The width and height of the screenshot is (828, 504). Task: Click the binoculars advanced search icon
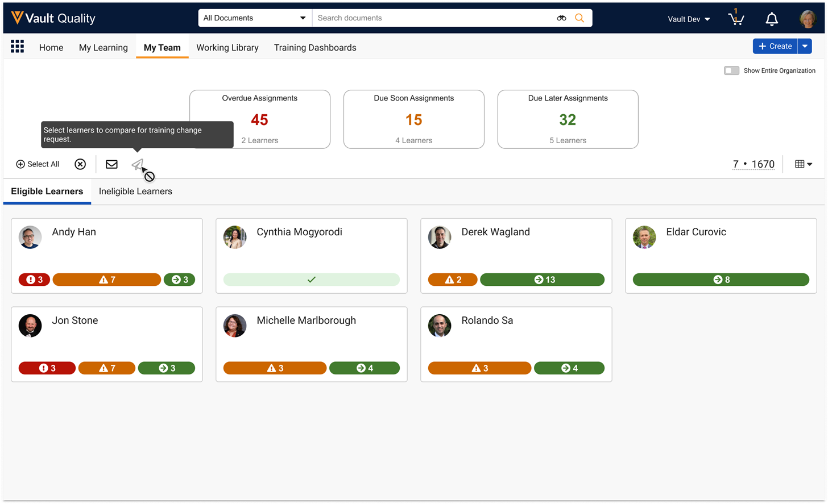pyautogui.click(x=561, y=18)
